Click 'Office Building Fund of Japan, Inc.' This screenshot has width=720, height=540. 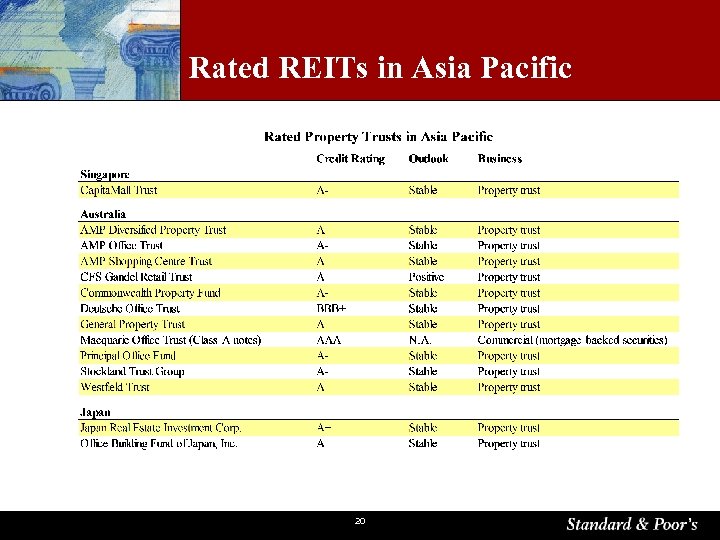(158, 443)
